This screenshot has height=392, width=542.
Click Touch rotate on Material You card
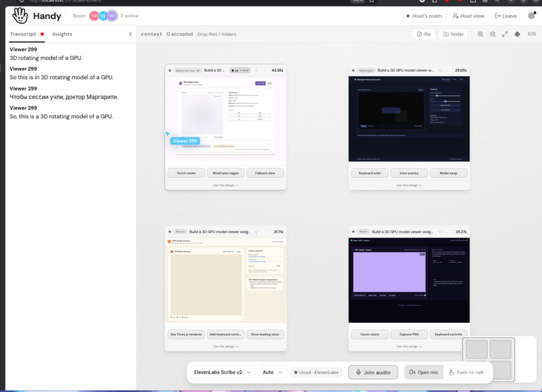[x=186, y=173]
